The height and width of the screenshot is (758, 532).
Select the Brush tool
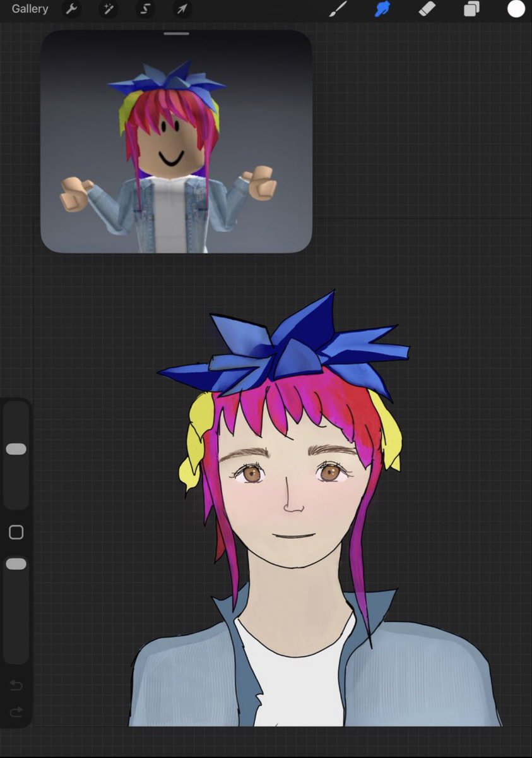coord(340,9)
